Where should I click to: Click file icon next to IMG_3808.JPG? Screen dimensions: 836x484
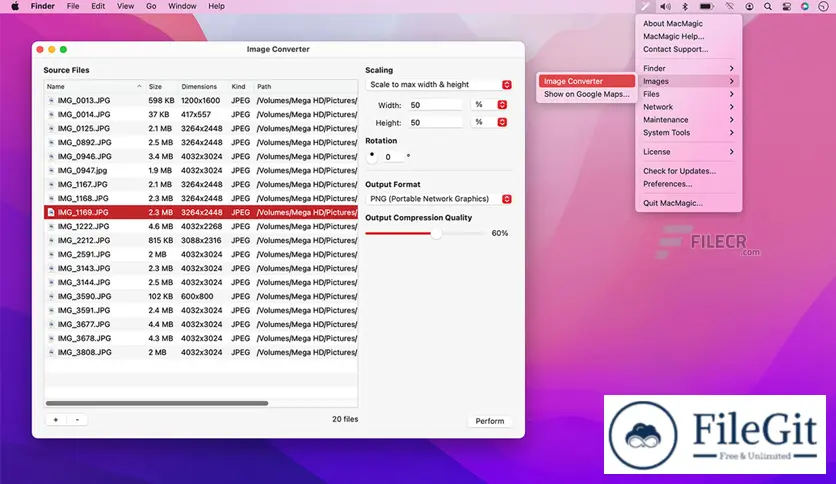pyautogui.click(x=51, y=352)
